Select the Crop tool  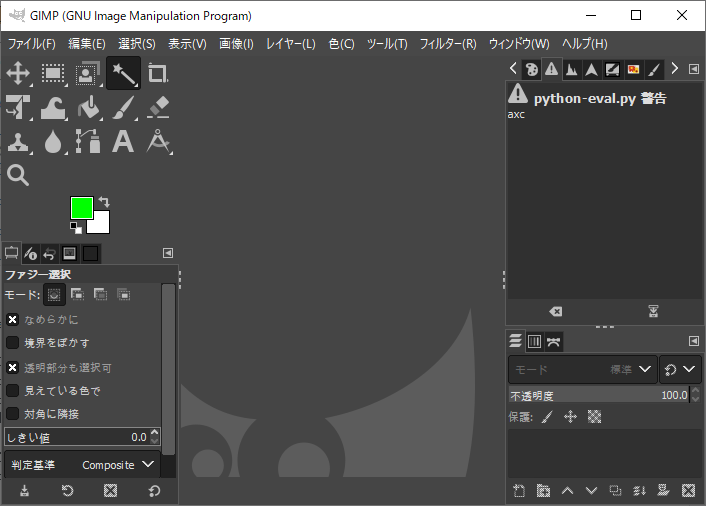click(158, 73)
